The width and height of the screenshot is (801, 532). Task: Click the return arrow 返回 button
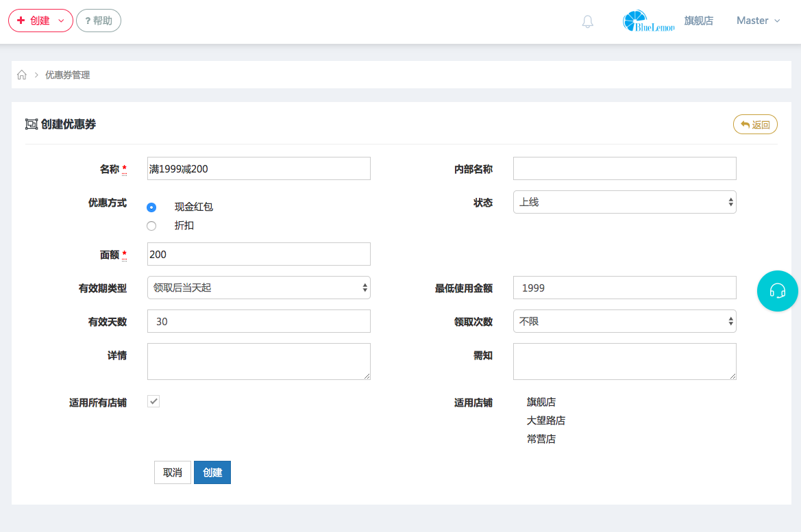(x=755, y=125)
